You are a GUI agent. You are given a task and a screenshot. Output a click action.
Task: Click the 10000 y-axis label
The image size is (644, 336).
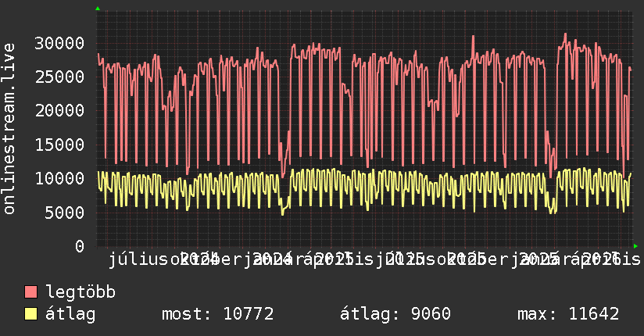(x=59, y=178)
